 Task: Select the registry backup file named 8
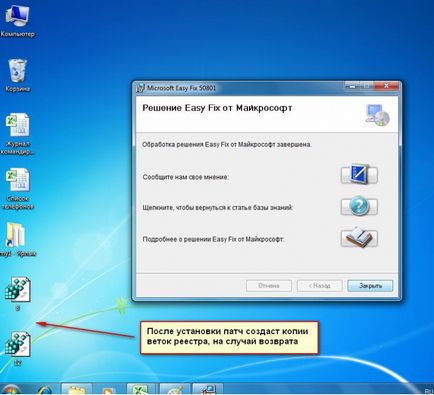(x=18, y=294)
